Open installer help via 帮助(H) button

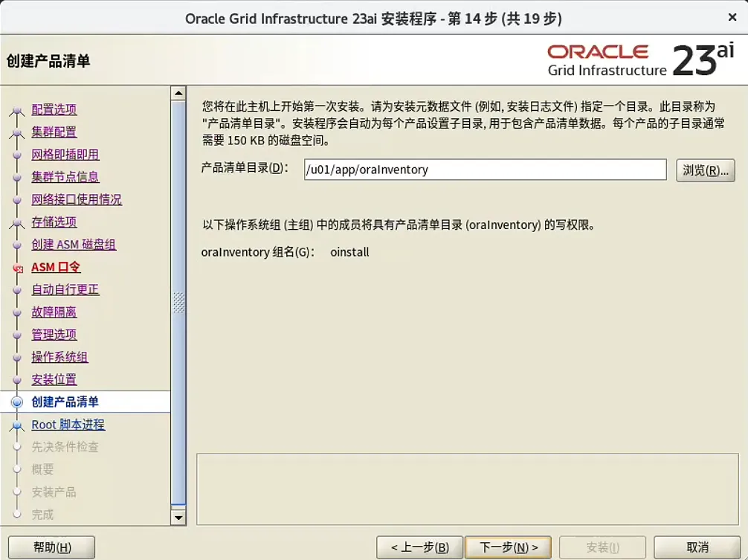point(51,547)
